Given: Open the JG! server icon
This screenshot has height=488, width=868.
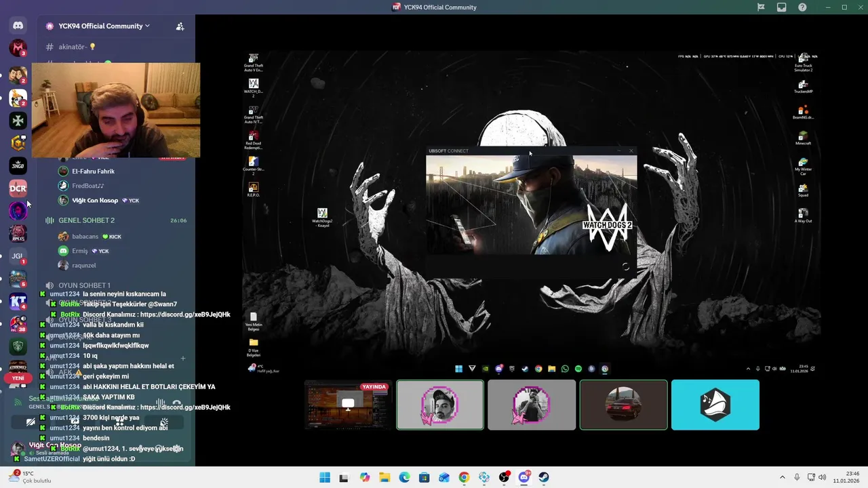Looking at the screenshot, I should click(x=18, y=256).
